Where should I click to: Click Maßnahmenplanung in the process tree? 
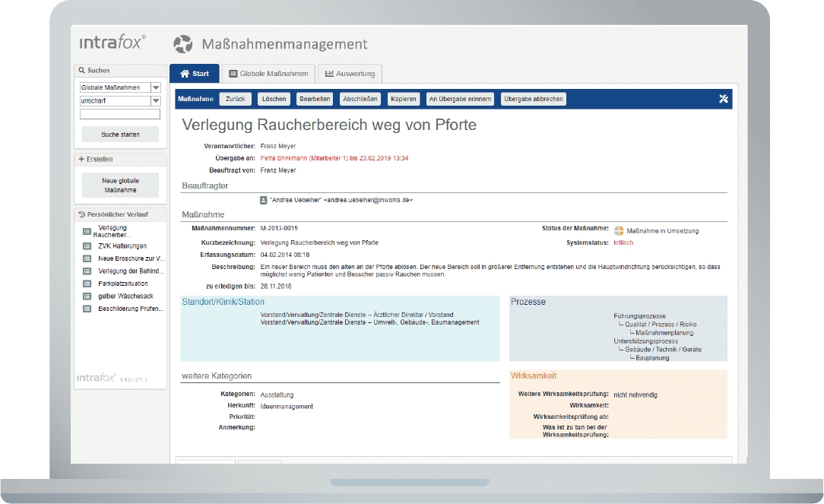(x=664, y=333)
